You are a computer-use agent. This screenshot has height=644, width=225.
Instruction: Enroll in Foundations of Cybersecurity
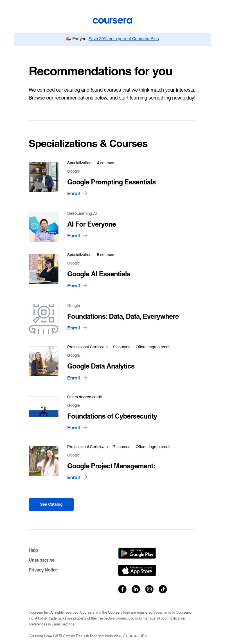pos(77,428)
